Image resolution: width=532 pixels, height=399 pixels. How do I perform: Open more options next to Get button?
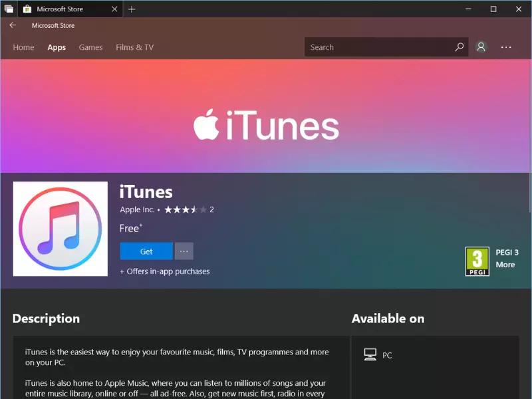click(x=184, y=251)
